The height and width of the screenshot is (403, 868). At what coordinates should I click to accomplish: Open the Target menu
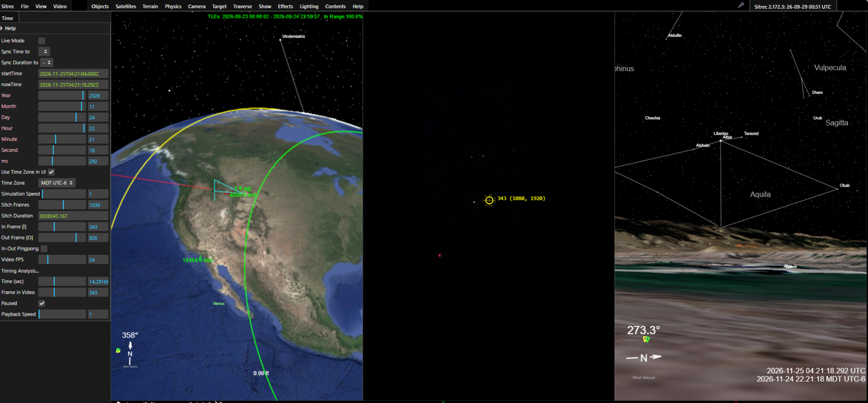pos(219,7)
